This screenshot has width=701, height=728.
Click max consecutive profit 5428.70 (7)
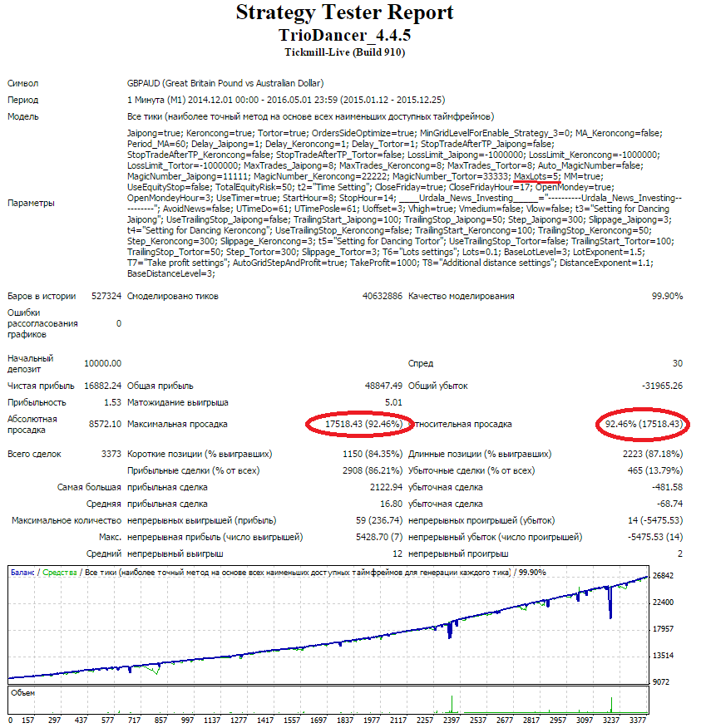pos(379,537)
